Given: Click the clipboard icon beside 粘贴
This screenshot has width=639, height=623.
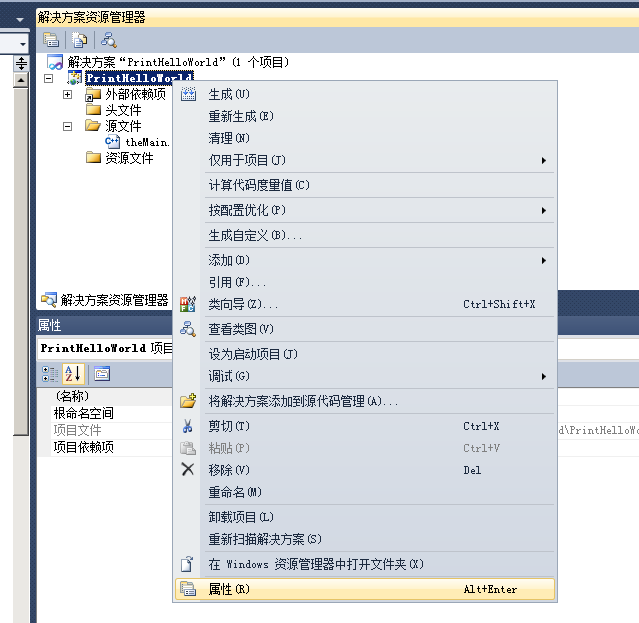Looking at the screenshot, I should pyautogui.click(x=188, y=448).
